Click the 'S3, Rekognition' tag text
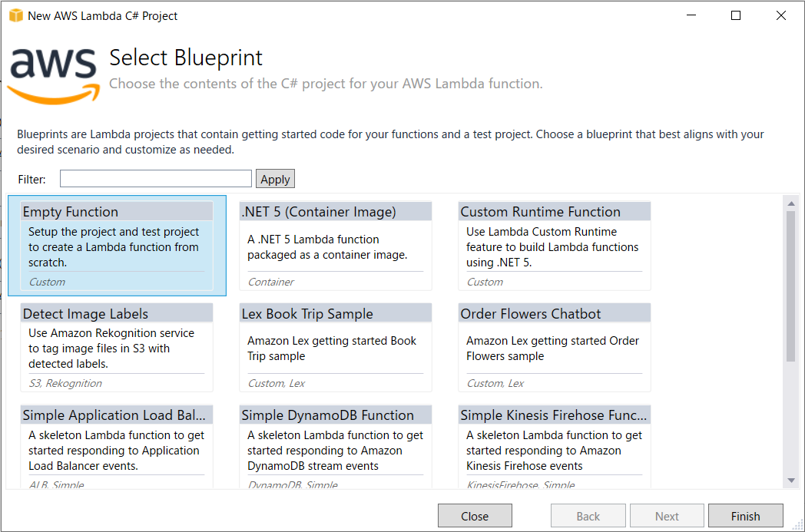Image resolution: width=805 pixels, height=532 pixels. tap(65, 383)
